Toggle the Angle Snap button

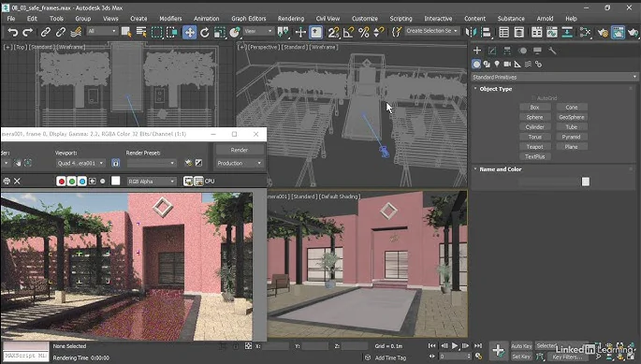(x=348, y=32)
